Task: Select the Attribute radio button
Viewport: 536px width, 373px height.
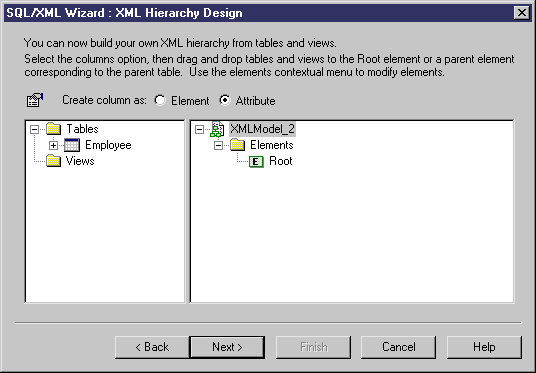Action: click(225, 100)
